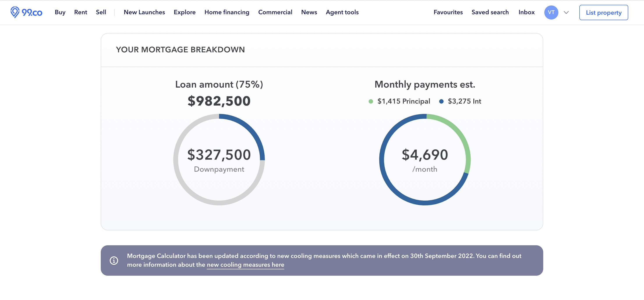Open the Rent menu
The image size is (644, 300).
[81, 12]
